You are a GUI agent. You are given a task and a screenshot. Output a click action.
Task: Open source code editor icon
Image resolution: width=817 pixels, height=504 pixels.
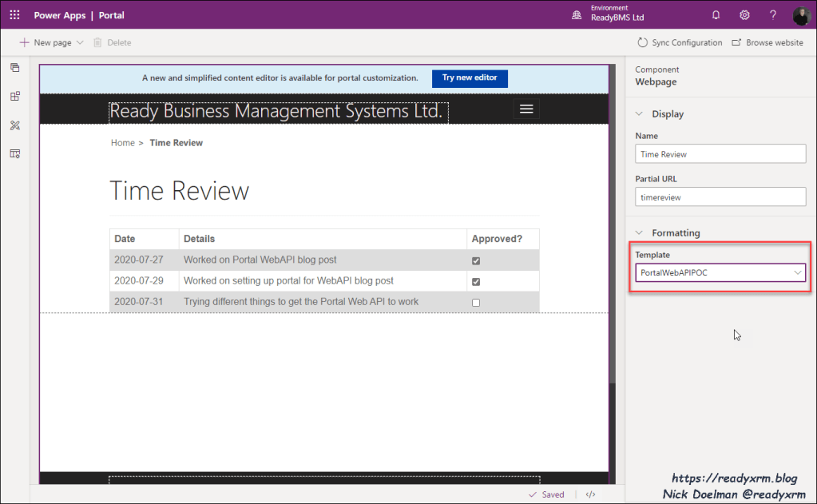tap(590, 494)
